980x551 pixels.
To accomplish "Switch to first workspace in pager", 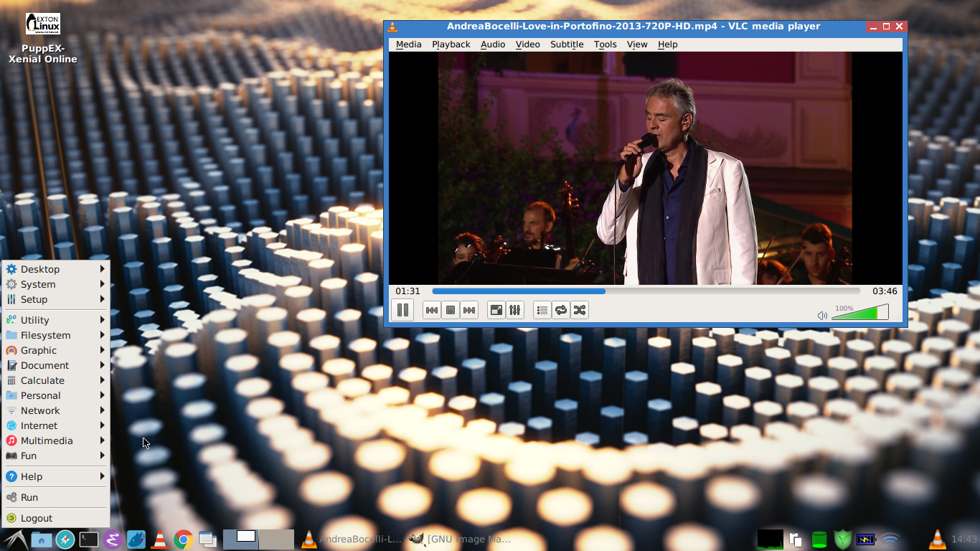I will 241,540.
